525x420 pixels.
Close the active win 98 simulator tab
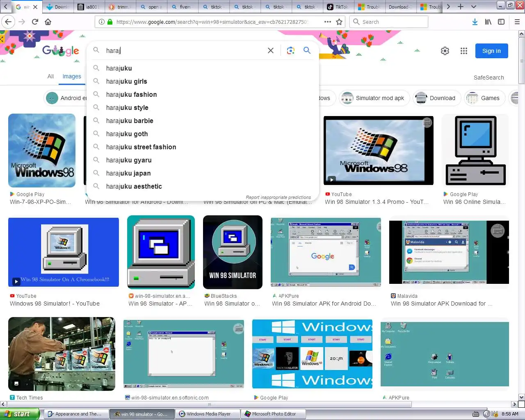point(35,7)
